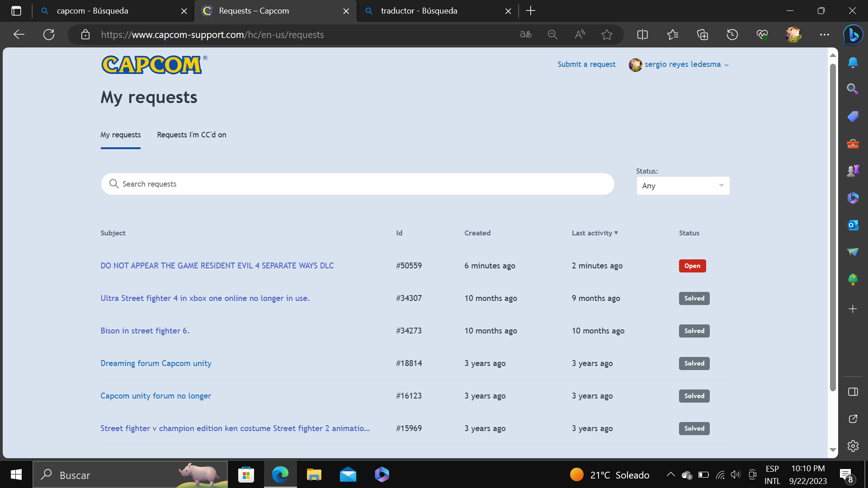
Task: Add a new sidebar app
Action: [x=853, y=309]
